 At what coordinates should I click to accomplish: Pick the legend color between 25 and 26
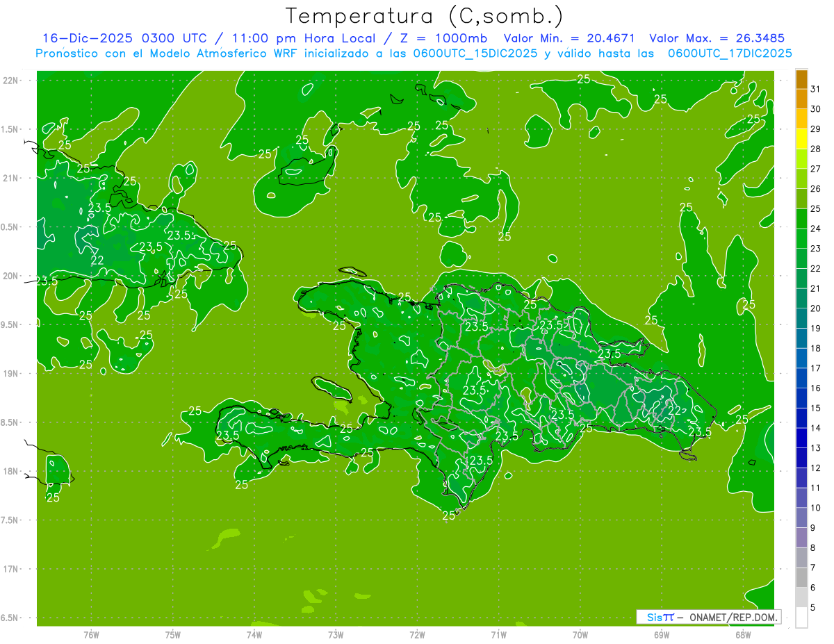click(801, 199)
